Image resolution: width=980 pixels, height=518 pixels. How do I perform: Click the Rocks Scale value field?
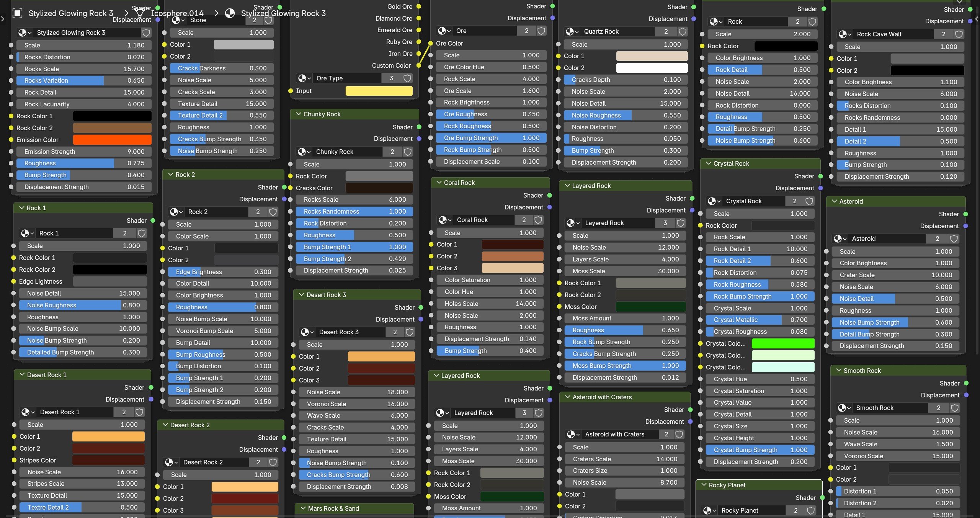pos(84,69)
